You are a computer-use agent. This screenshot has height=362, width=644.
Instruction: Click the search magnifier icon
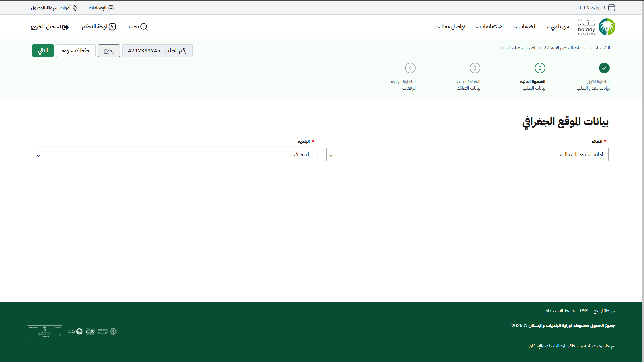pyautogui.click(x=144, y=27)
